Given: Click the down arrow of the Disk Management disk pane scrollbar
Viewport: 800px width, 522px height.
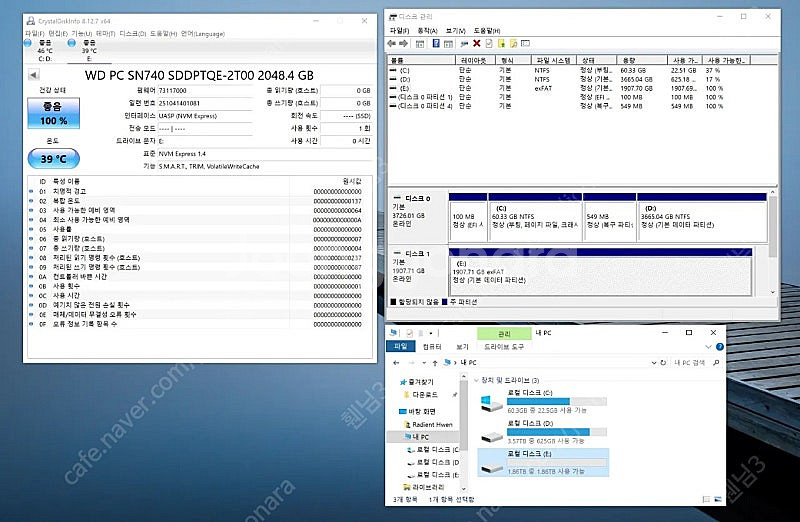Looking at the screenshot, I should coord(772,292).
